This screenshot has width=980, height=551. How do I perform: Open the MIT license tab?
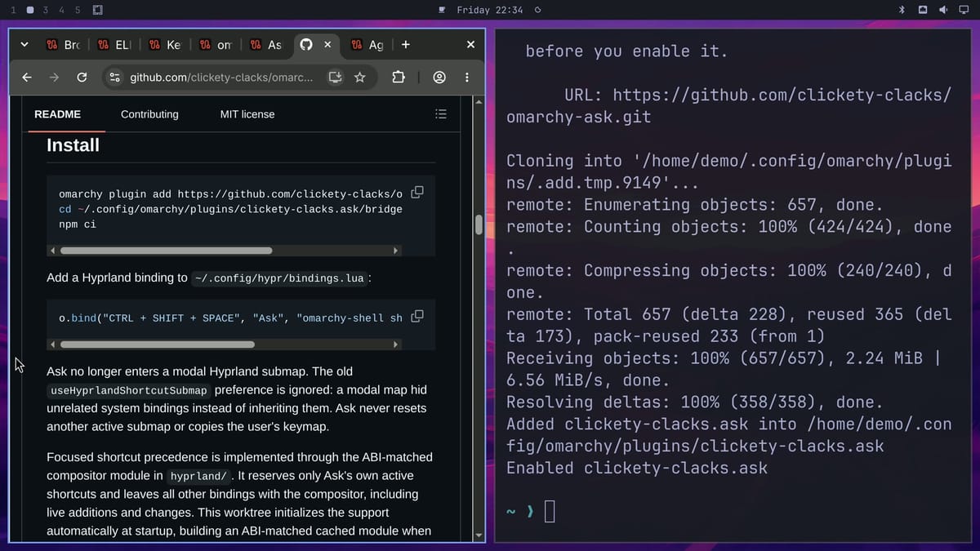click(x=247, y=114)
